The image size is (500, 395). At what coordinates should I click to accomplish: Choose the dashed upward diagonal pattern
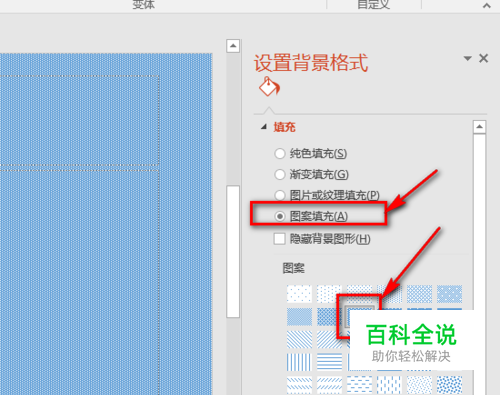329,385
